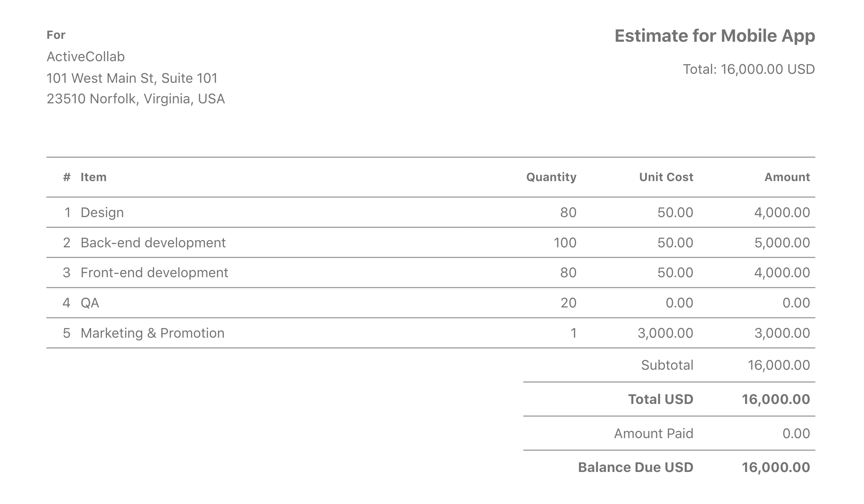This screenshot has width=864, height=504.
Task: Click the Total USD label
Action: coord(661,399)
